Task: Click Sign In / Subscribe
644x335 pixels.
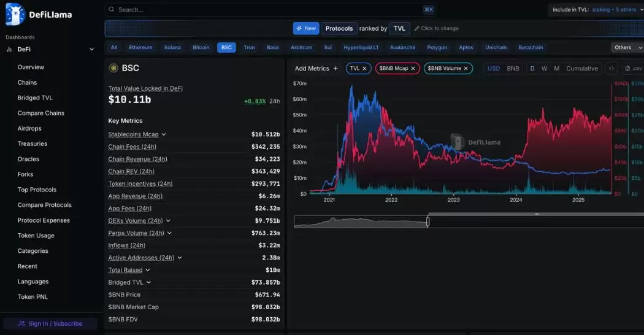Action: pyautogui.click(x=50, y=323)
